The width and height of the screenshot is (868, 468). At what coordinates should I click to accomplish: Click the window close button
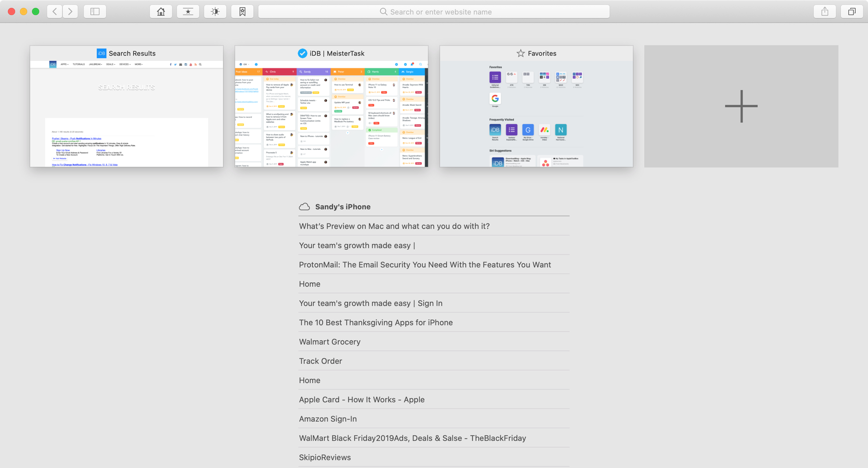click(x=11, y=11)
